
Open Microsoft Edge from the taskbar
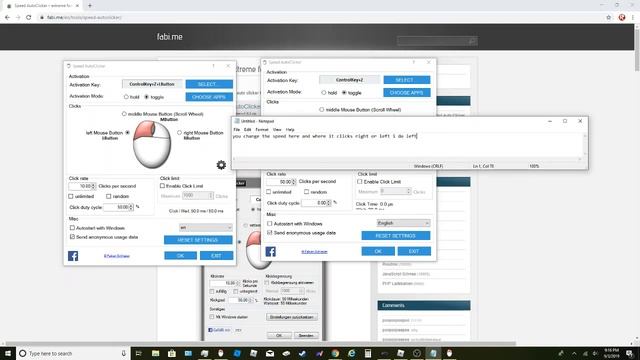(351, 353)
